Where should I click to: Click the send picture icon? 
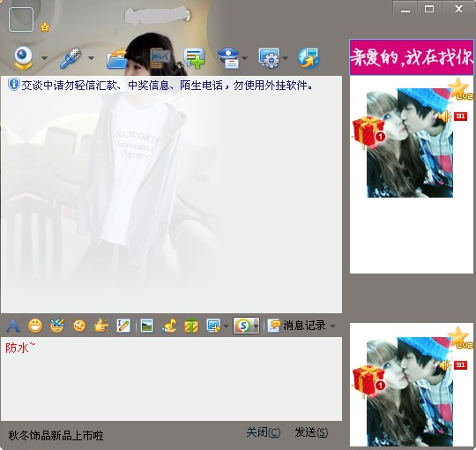coord(147,326)
